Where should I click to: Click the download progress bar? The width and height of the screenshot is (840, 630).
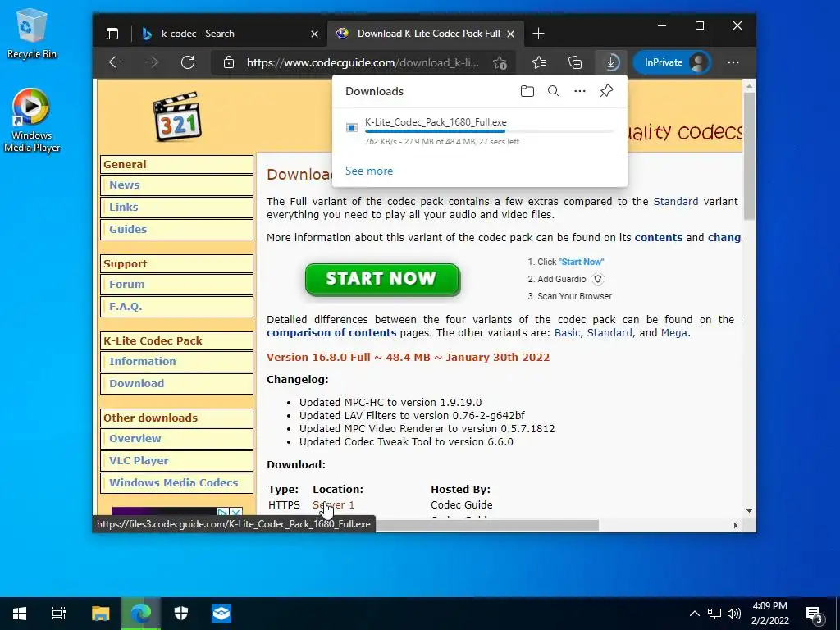(x=490, y=131)
